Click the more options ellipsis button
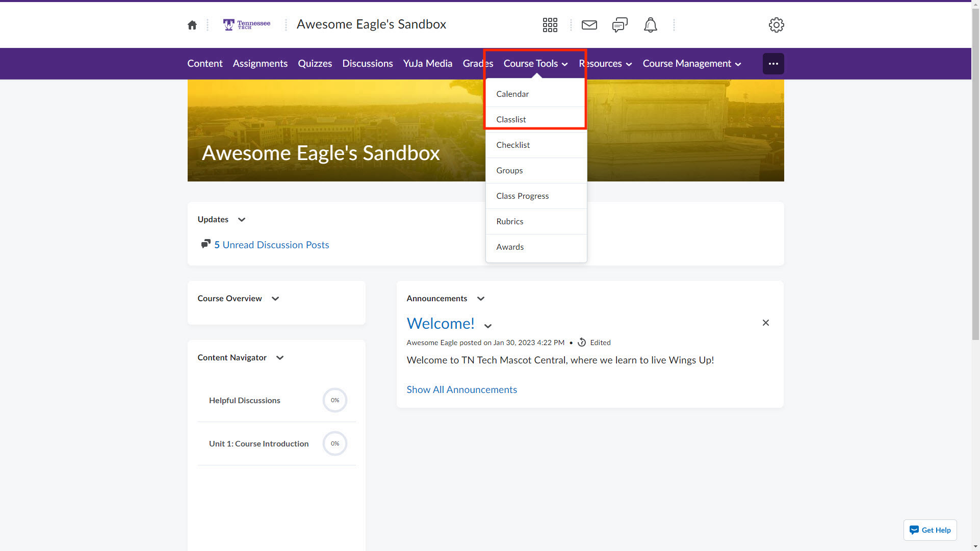 click(x=772, y=64)
